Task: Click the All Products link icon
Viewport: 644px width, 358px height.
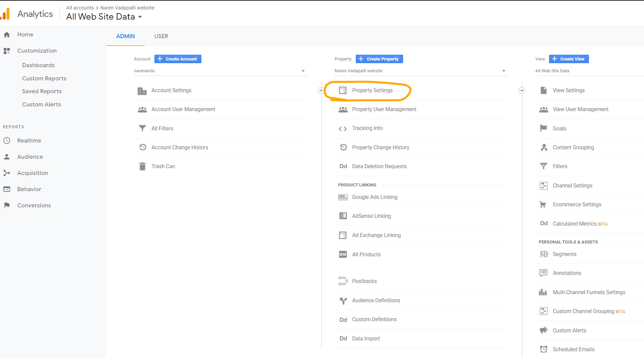Action: [343, 254]
